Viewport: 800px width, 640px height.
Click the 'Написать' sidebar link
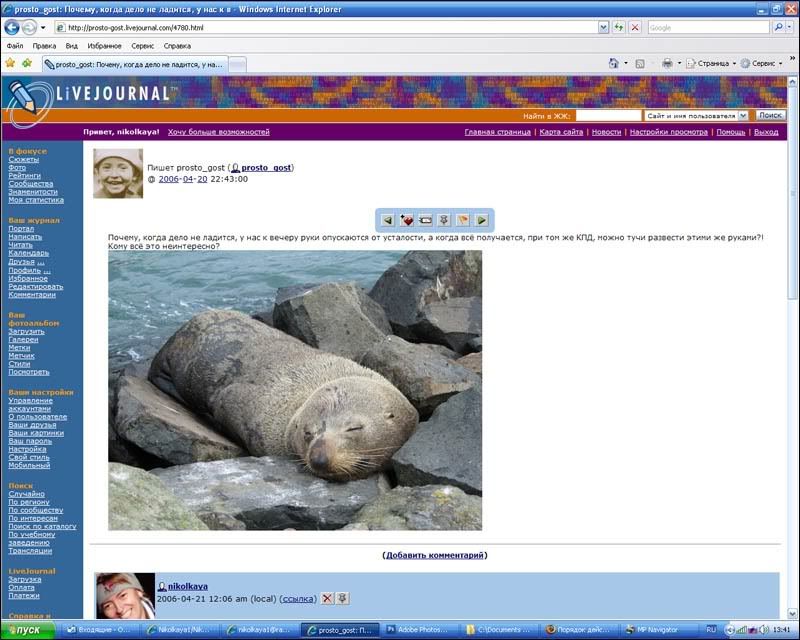pos(25,237)
